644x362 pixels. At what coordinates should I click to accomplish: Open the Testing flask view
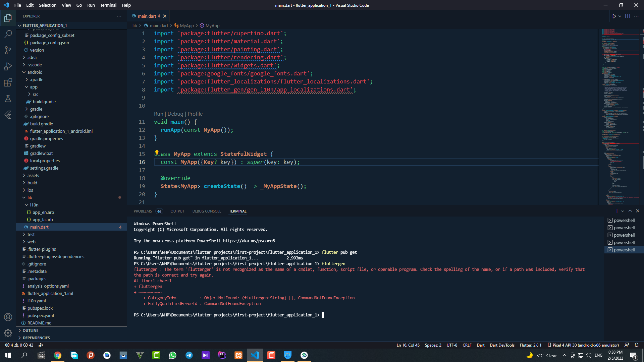[x=8, y=99]
